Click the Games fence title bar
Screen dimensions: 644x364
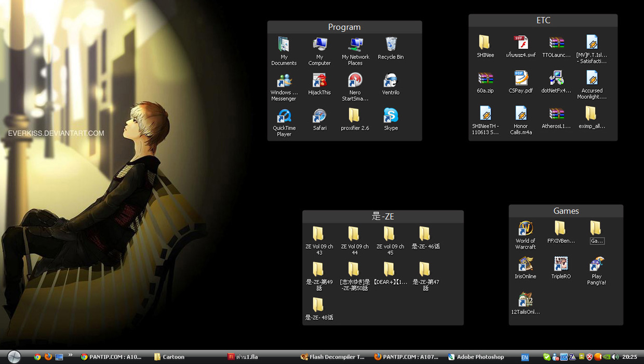point(566,211)
